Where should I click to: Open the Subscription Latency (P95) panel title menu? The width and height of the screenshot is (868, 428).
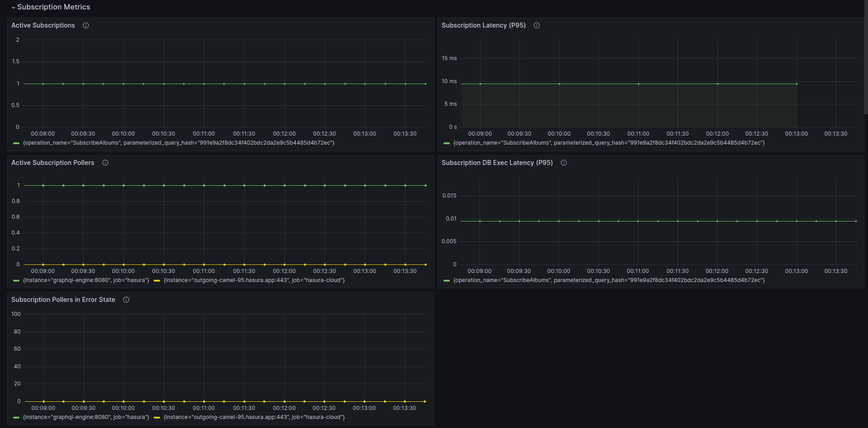[x=483, y=25]
